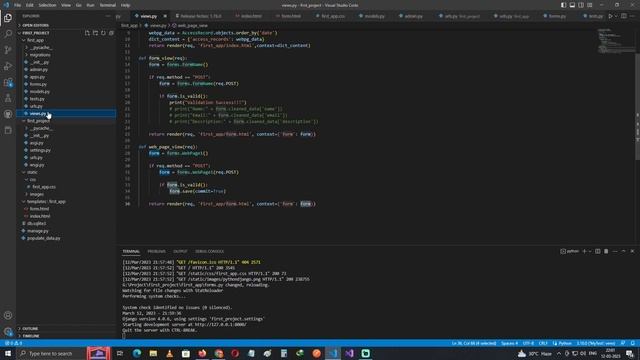
Task: Add a new terminal with plus icon
Action: click(x=584, y=251)
